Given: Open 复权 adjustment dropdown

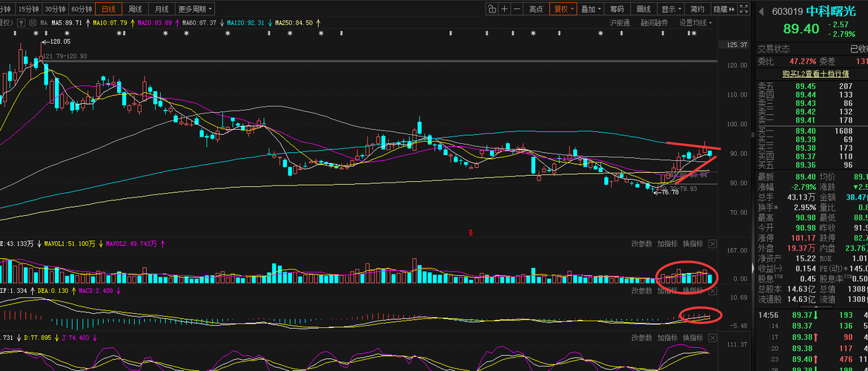Looking at the screenshot, I should (563, 9).
